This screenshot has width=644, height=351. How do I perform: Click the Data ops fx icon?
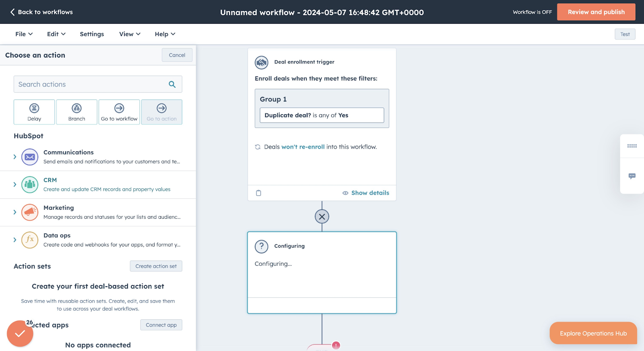tap(30, 240)
